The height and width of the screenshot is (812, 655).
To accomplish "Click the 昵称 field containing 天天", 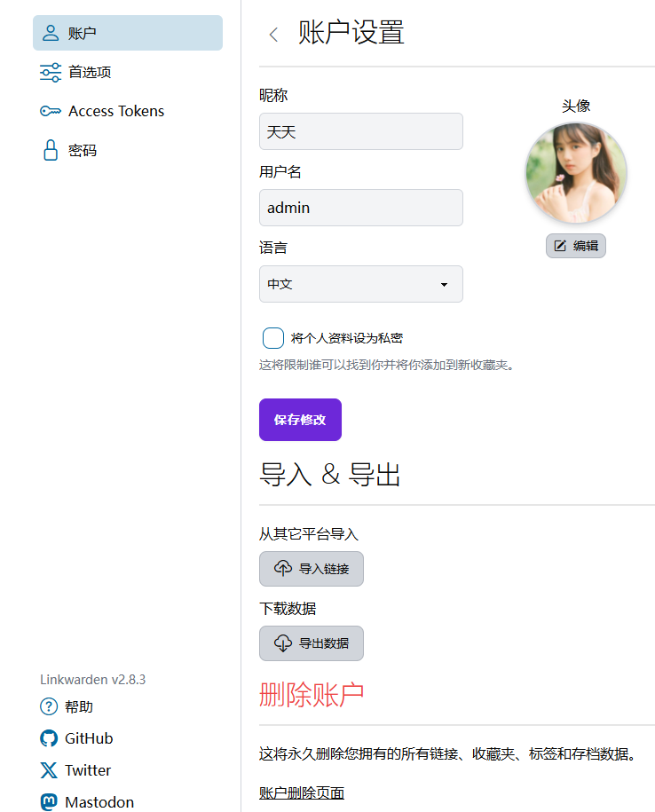I will 361,131.
